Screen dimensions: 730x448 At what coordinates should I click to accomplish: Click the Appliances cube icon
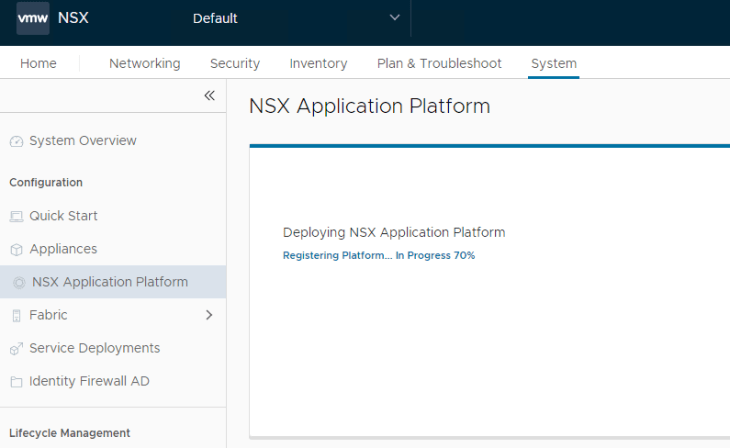point(16,250)
